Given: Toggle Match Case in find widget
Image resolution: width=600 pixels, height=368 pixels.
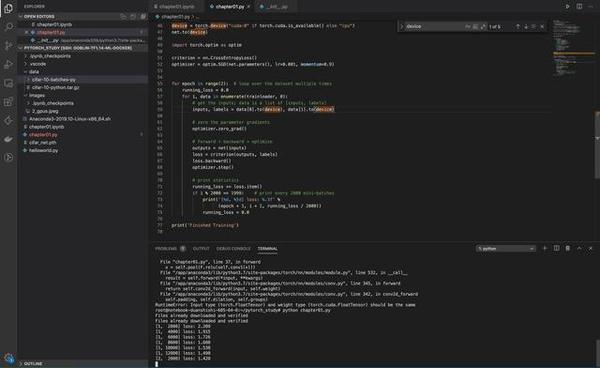Looking at the screenshot, I should tap(468, 26).
